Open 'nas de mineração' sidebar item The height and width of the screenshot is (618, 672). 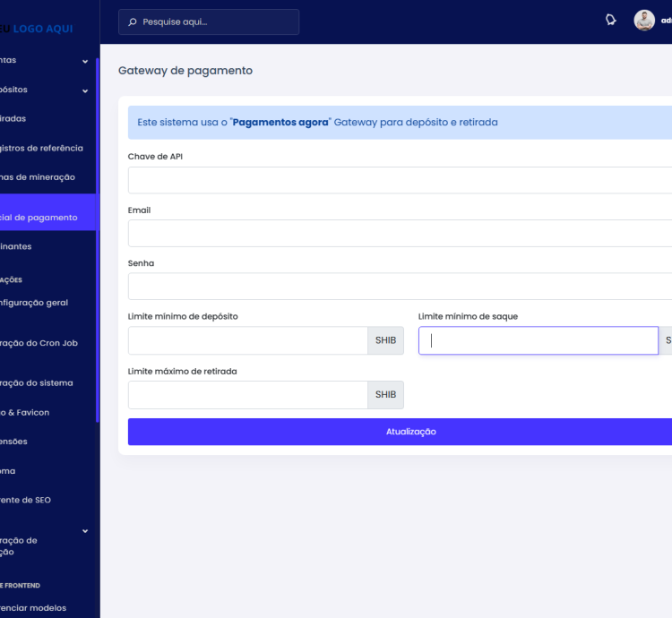43,177
